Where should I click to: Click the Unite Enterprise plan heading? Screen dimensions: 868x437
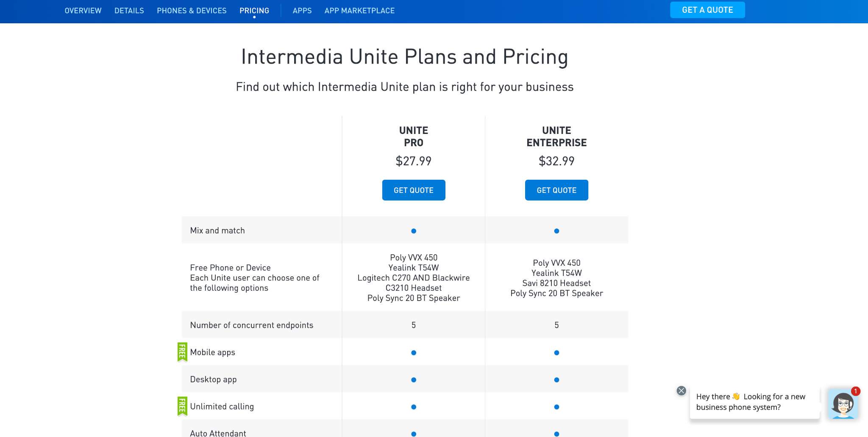[556, 136]
